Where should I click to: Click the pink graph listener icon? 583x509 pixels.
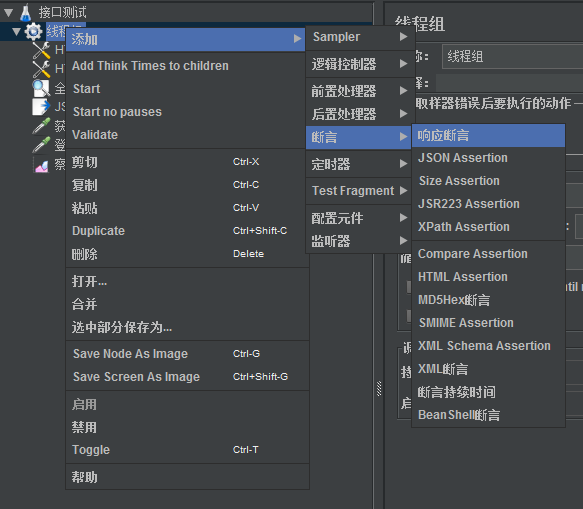[41, 164]
